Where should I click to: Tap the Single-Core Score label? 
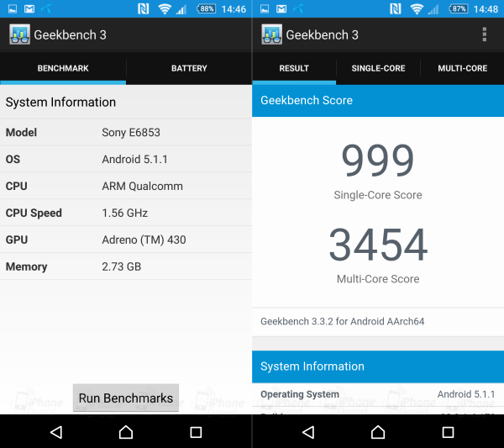pyautogui.click(x=378, y=195)
